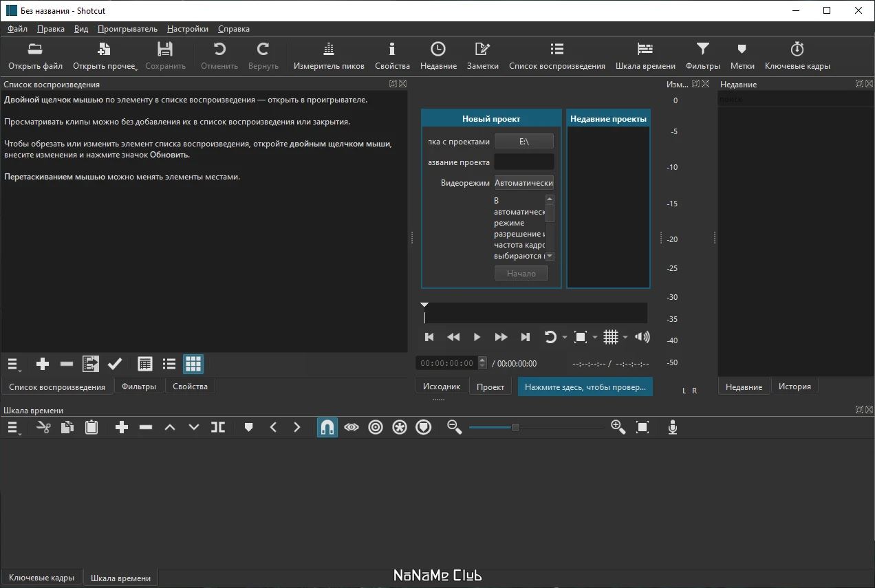The width and height of the screenshot is (875, 588).
Task: Open the Видеорежим Автоматически dropdown
Action: [524, 183]
